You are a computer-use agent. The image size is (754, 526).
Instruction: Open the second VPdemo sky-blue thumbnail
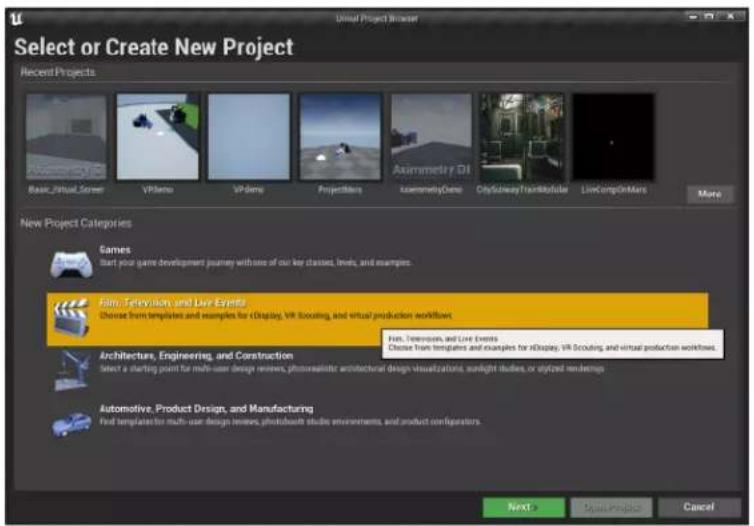coord(249,137)
